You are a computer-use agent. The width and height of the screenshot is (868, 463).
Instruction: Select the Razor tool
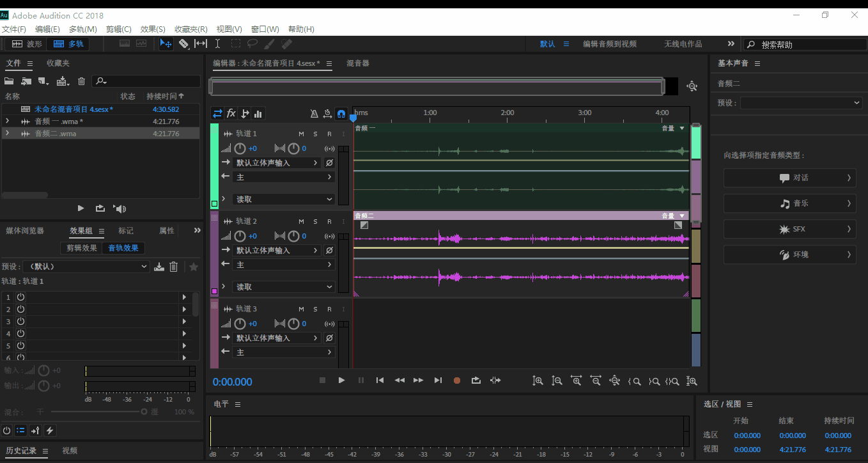(x=183, y=44)
